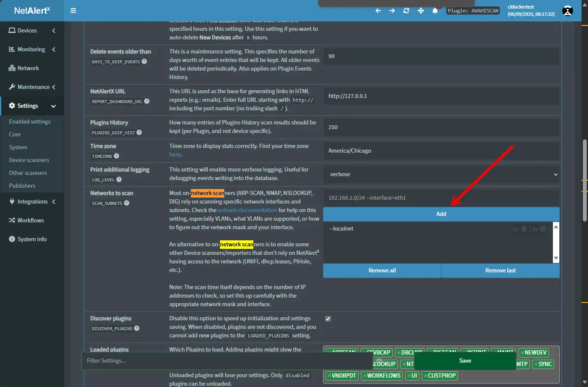Expand the Maintenance sidebar menu chevron
The width and height of the screenshot is (588, 387).
pyautogui.click(x=53, y=87)
